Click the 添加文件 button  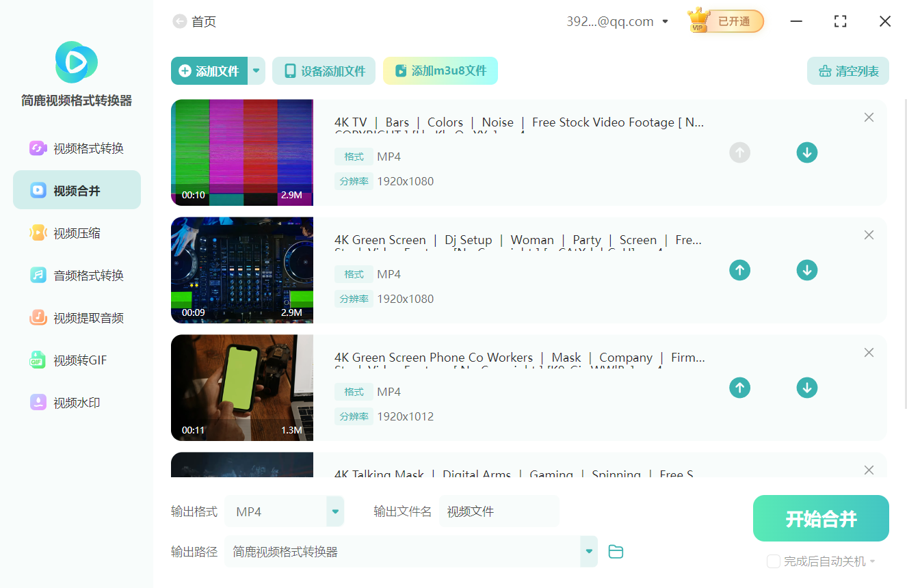coord(209,70)
